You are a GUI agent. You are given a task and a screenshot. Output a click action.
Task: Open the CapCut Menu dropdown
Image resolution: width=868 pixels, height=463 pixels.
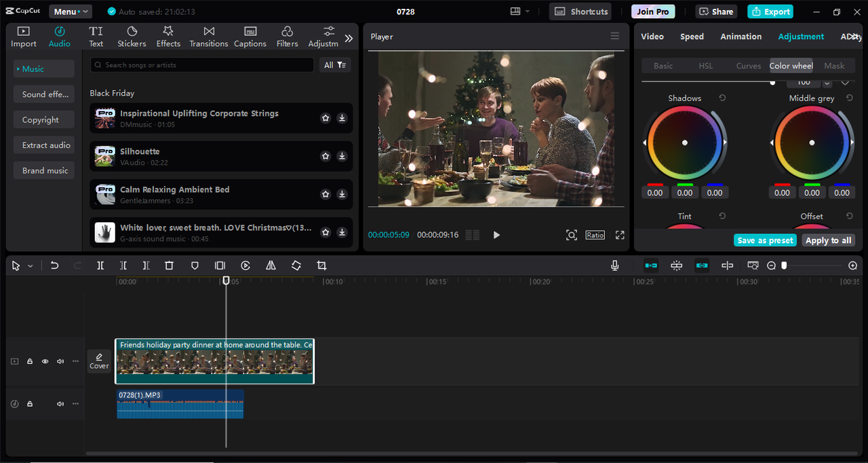pos(71,12)
